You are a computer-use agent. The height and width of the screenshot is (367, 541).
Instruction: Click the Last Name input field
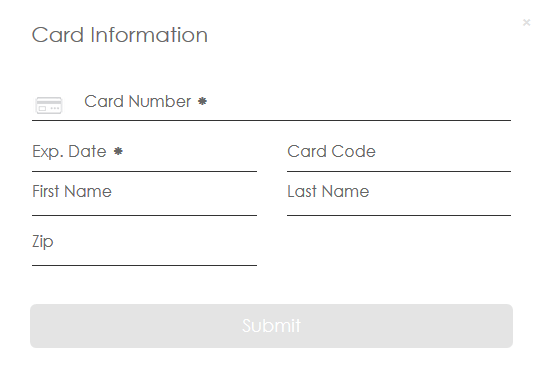[x=399, y=196]
